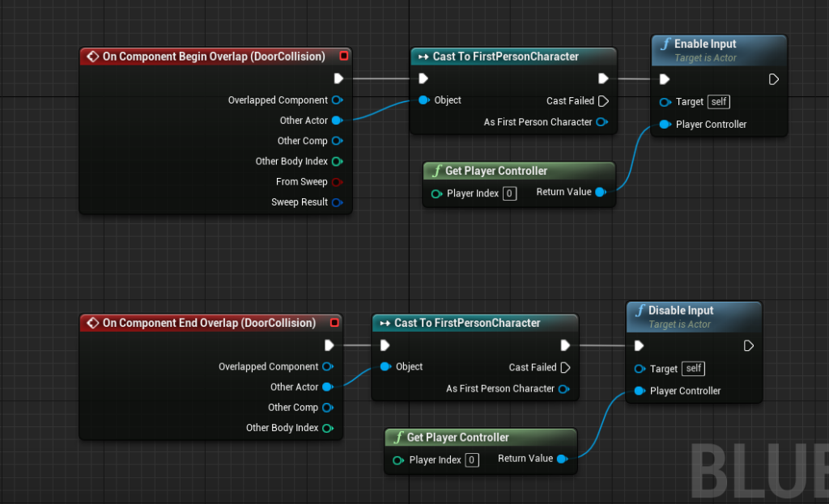Click the Player Controller input pin on Enable Input
Screen dimensions: 829x504
coord(665,125)
